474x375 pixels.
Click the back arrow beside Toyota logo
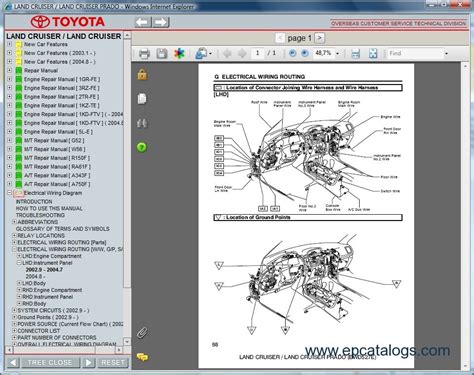coord(143,22)
